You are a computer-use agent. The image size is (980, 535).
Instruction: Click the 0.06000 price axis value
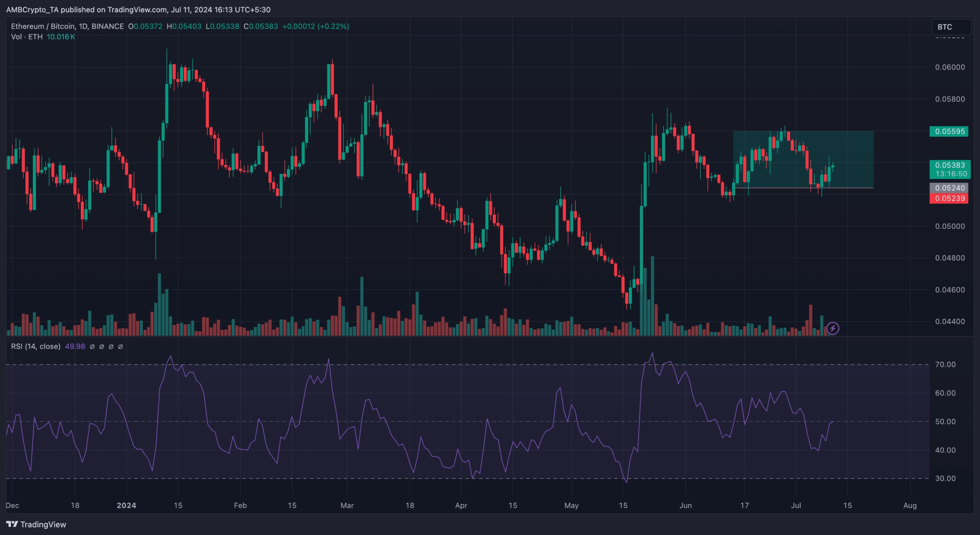950,67
